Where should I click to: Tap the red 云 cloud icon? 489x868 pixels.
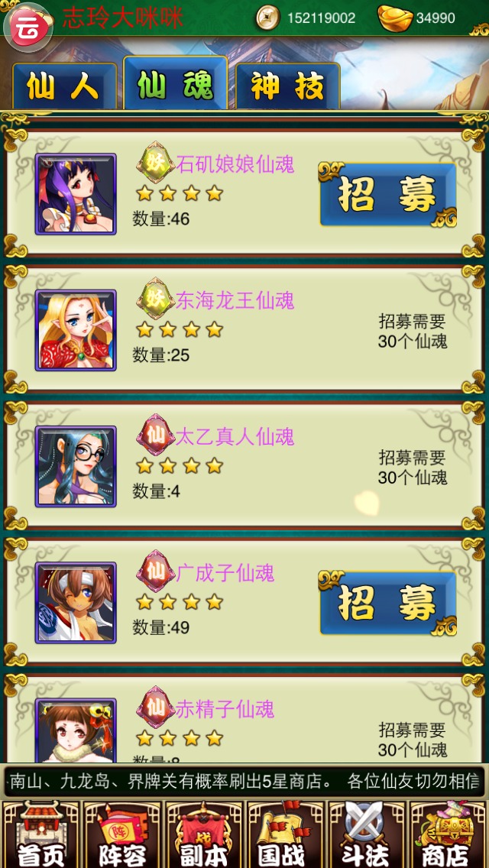(x=28, y=28)
